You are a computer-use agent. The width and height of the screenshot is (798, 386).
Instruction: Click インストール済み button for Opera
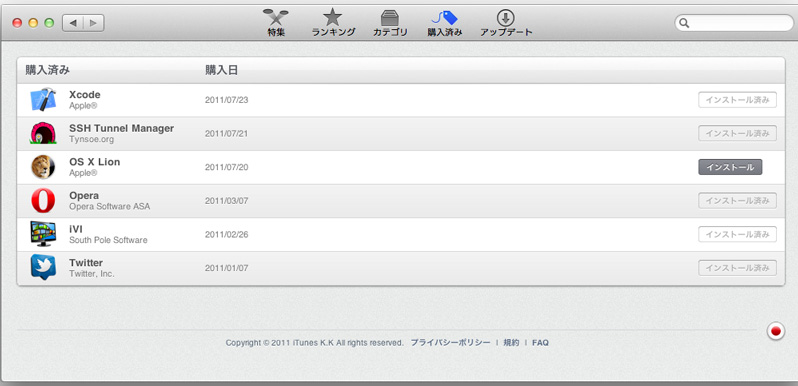(737, 201)
